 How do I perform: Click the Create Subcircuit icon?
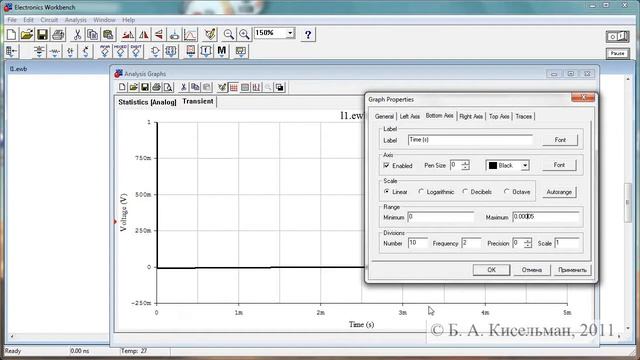(x=174, y=35)
